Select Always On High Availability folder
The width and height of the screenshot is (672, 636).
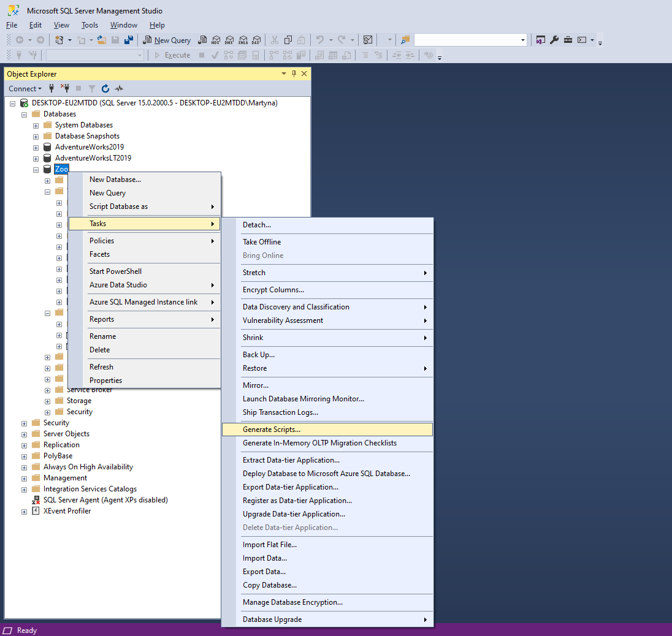point(88,467)
